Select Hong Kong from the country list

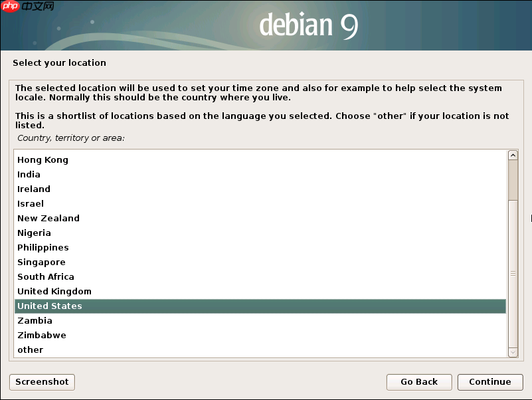click(43, 159)
